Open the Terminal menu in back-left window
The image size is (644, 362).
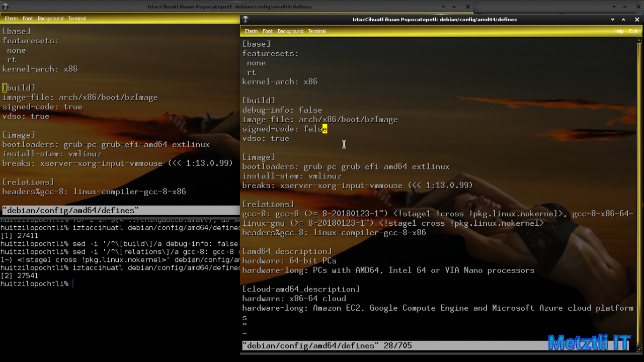pos(77,19)
